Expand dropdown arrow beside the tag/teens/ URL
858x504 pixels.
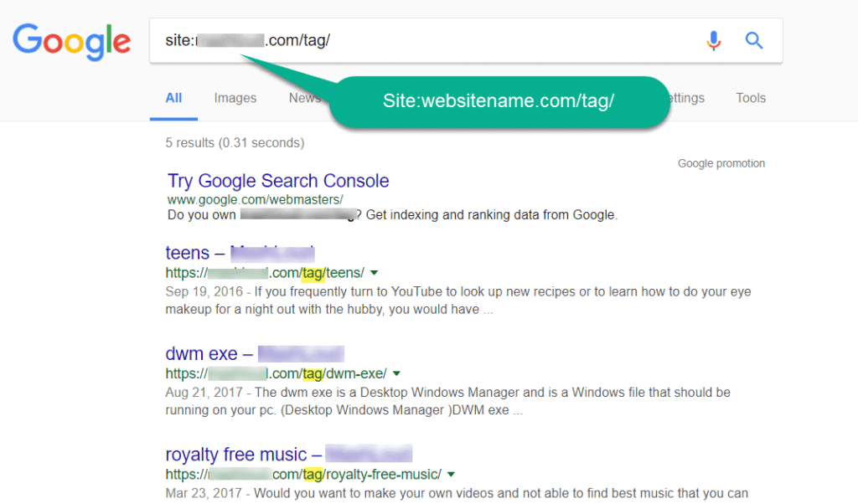coord(375,273)
